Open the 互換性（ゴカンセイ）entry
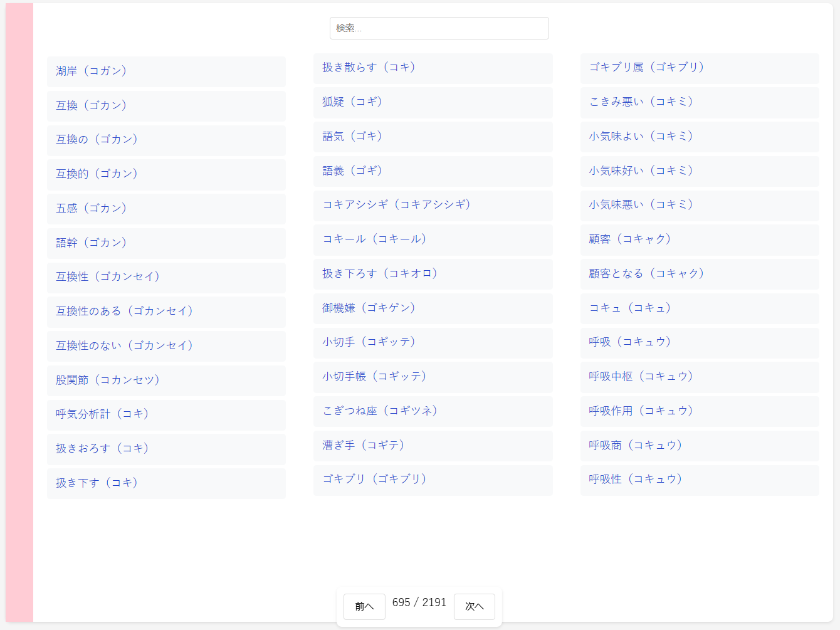 click(x=166, y=277)
